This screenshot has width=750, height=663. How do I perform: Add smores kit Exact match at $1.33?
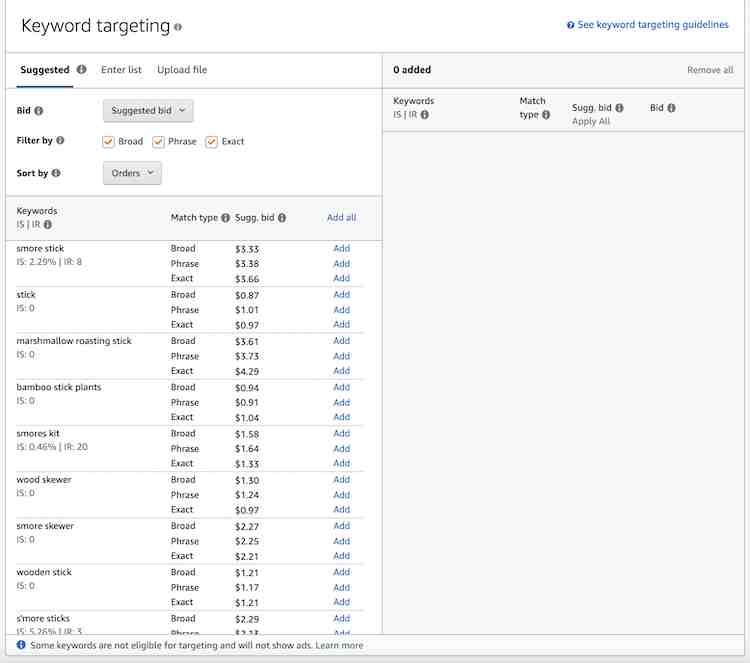[x=342, y=463]
